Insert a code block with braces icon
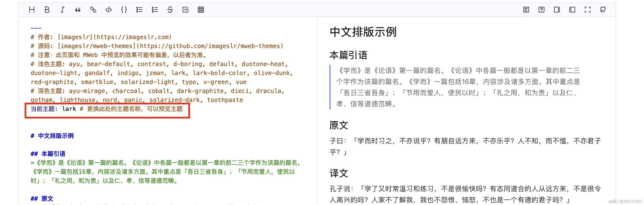This screenshot has height=205, width=644. [x=124, y=10]
